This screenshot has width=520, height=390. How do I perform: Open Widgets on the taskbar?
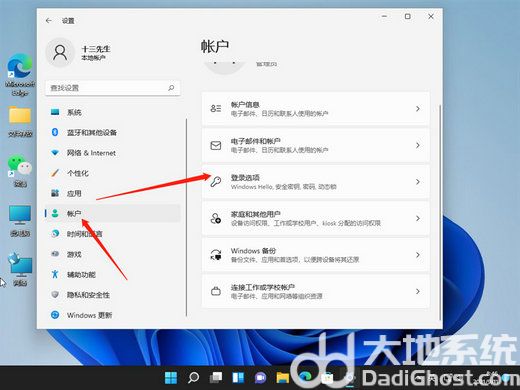pos(238,378)
